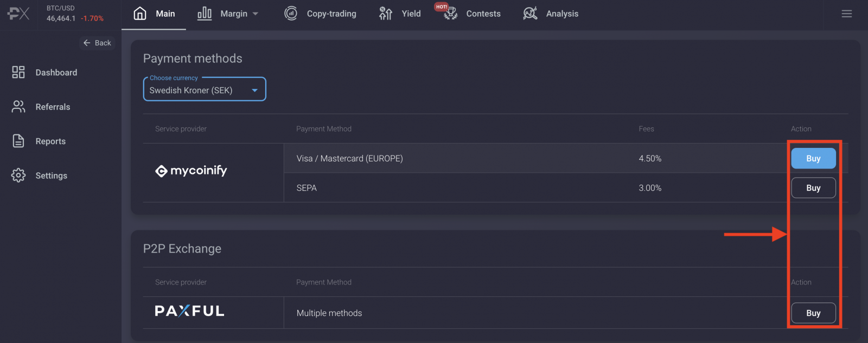Click the HOT! badge on Contests
The height and width of the screenshot is (343, 868).
point(441,7)
